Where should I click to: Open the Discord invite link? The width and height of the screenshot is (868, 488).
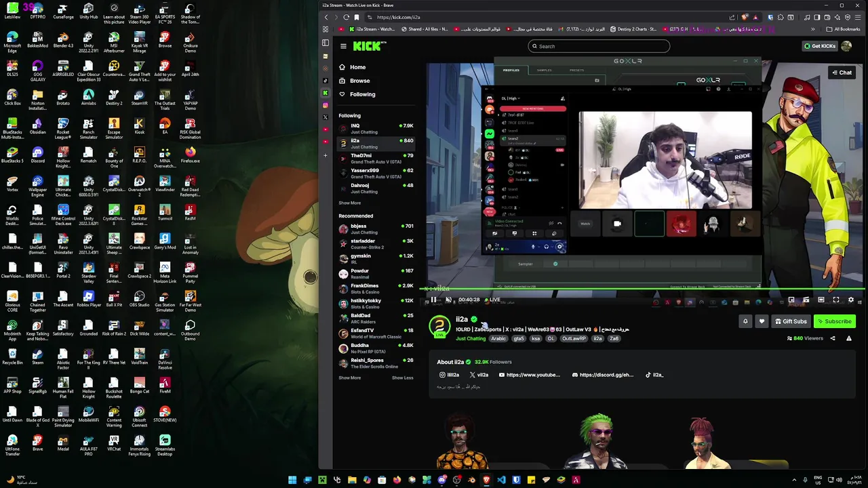tap(603, 375)
